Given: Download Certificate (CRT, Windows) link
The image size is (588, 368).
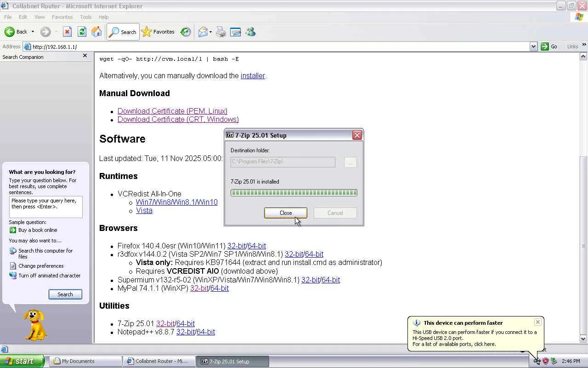Looking at the screenshot, I should 178,119.
